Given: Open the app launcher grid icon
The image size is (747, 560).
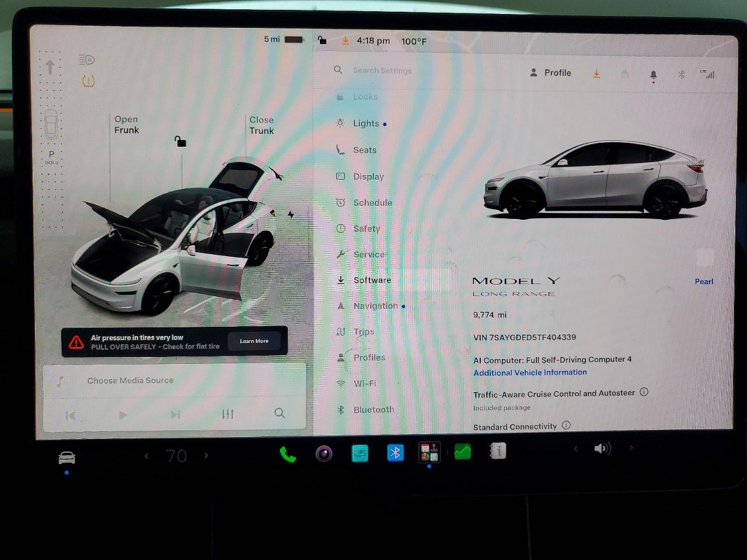Looking at the screenshot, I should [430, 452].
